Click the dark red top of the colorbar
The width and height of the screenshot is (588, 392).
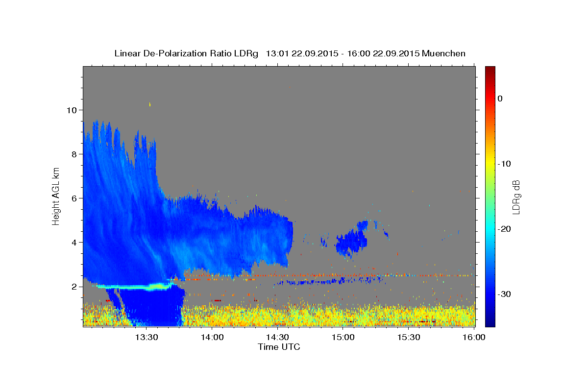[490, 71]
